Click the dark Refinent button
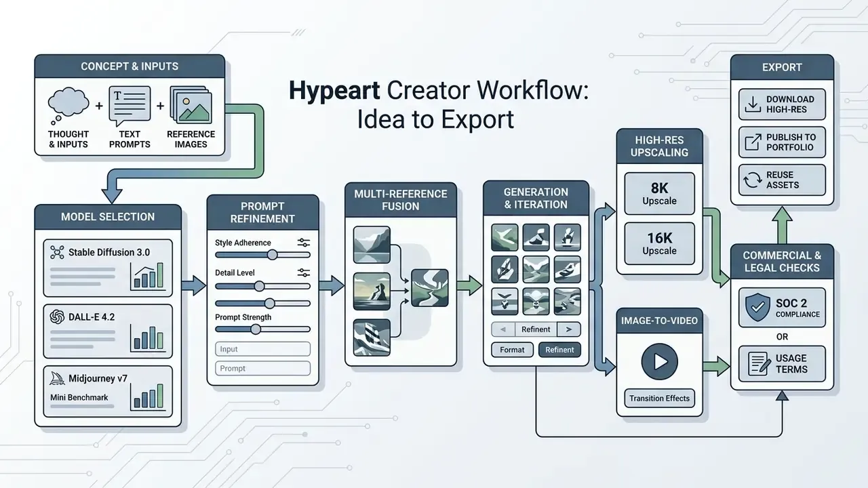The width and height of the screenshot is (868, 488). (559, 350)
